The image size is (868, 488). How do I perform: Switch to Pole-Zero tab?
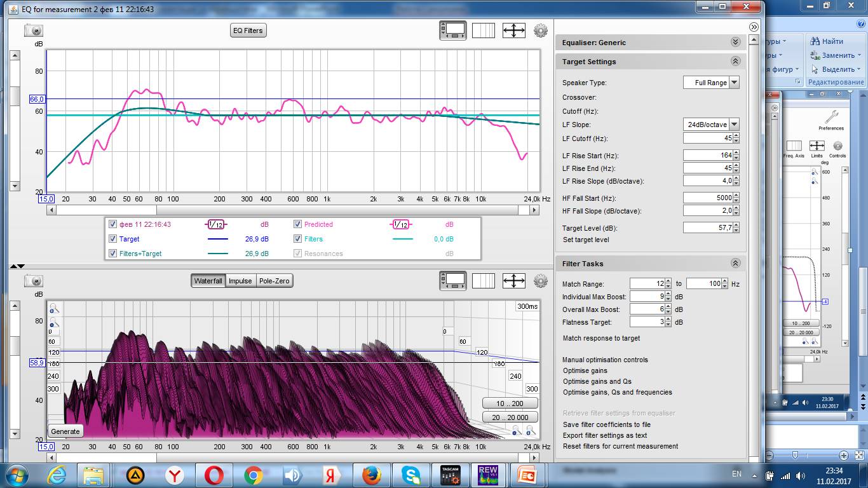[274, 281]
